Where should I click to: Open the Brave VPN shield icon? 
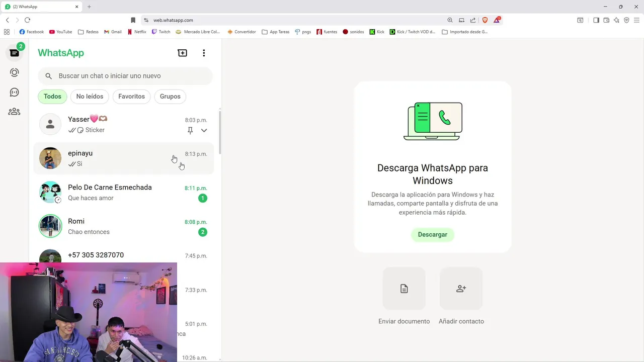626,20
